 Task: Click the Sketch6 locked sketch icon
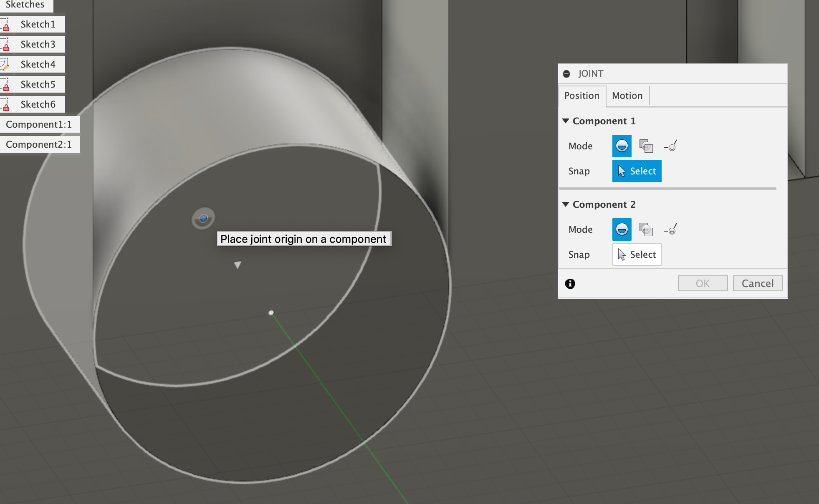(5, 104)
